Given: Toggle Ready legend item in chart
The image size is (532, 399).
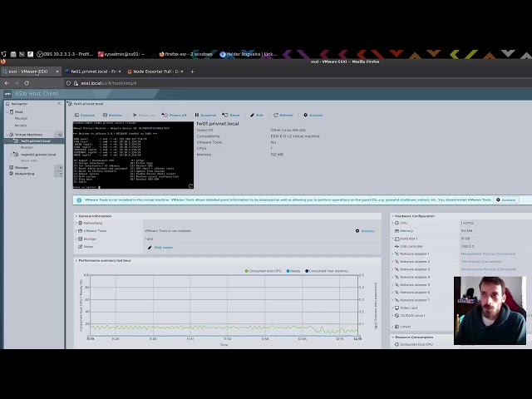Looking at the screenshot, I should [x=293, y=271].
